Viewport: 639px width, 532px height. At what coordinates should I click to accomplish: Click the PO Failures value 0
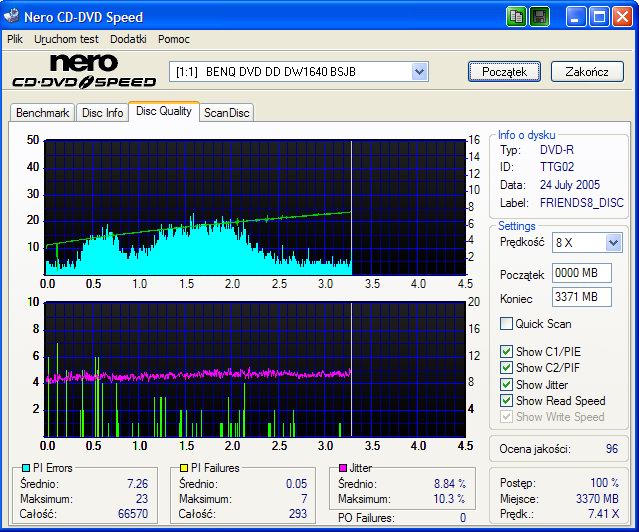pyautogui.click(x=463, y=518)
